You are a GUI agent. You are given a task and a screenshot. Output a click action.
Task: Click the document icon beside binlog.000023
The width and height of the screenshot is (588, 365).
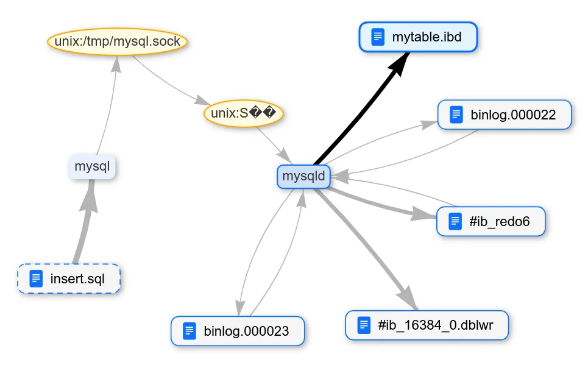(x=190, y=331)
